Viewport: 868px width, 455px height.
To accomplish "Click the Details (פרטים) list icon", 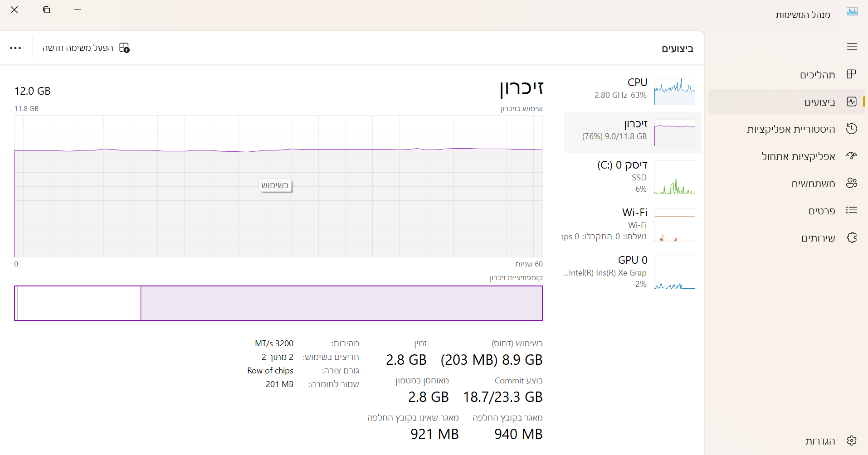I will [851, 210].
